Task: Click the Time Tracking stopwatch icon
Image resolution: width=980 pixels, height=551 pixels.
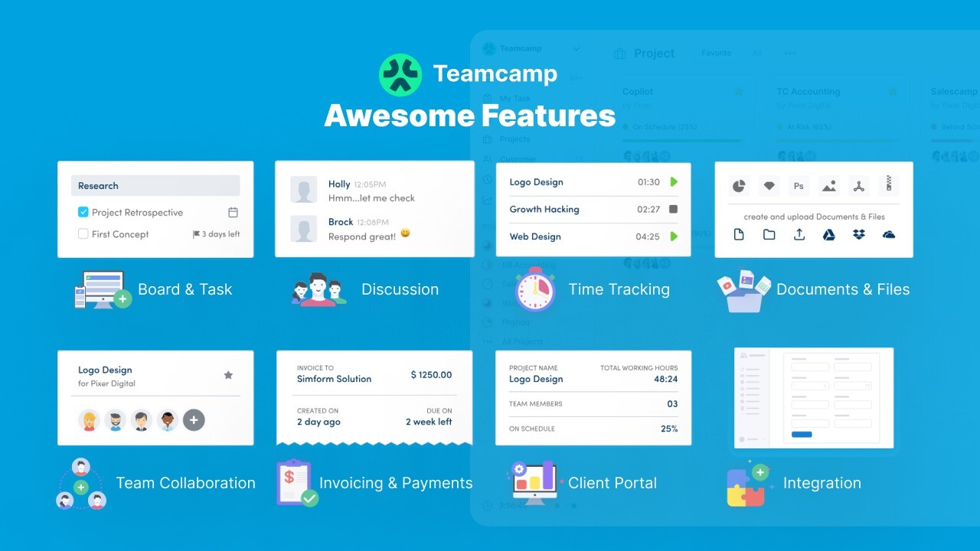Action: click(535, 289)
